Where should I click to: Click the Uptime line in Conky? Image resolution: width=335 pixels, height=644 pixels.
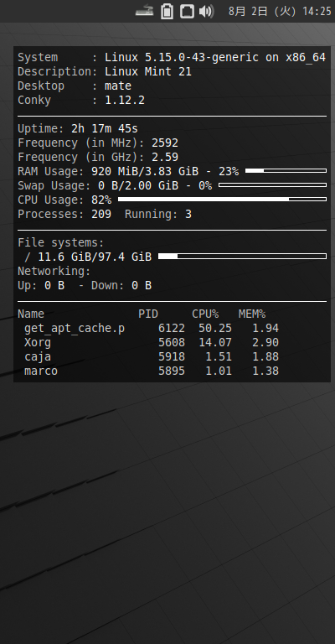pos(78,128)
